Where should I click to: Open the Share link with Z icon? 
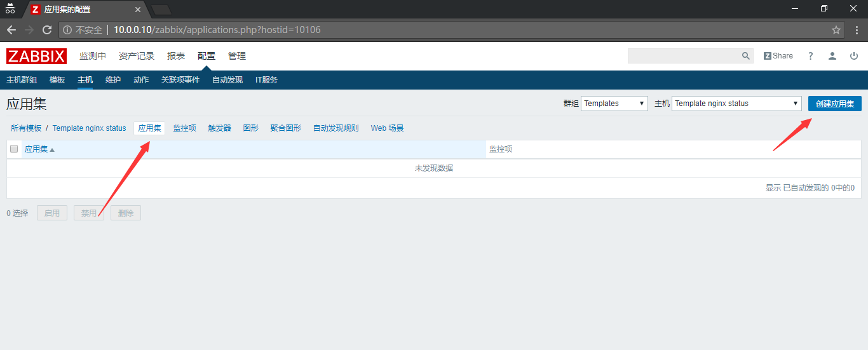coord(778,56)
